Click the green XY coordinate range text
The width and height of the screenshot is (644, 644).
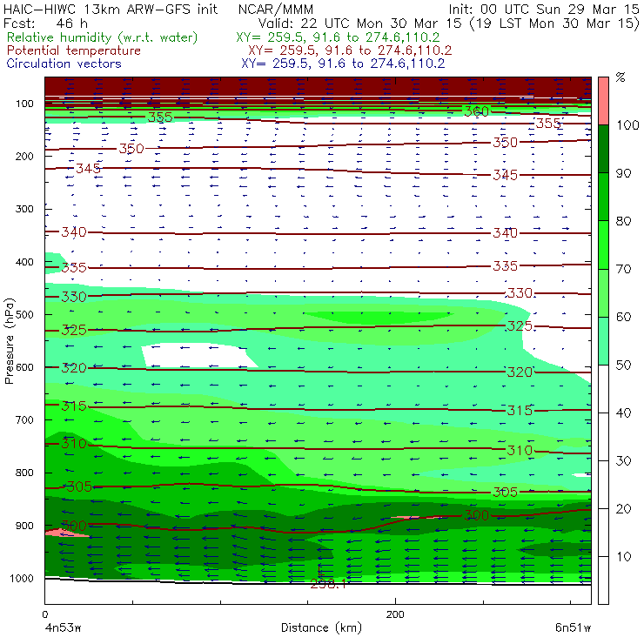[x=338, y=37]
